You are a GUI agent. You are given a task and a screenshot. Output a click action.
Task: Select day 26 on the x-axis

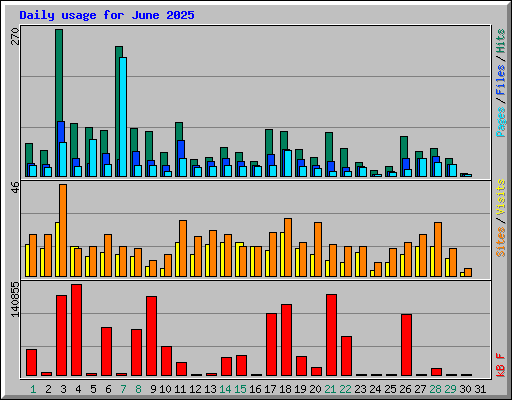(x=405, y=389)
